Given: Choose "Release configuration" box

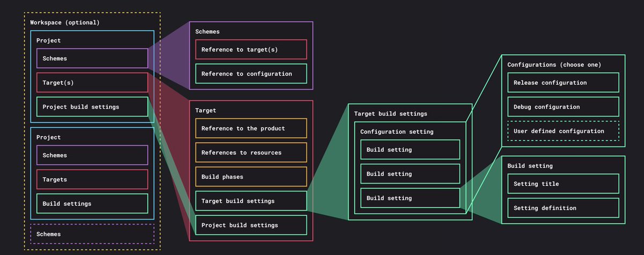Looking at the screenshot, I should point(563,83).
